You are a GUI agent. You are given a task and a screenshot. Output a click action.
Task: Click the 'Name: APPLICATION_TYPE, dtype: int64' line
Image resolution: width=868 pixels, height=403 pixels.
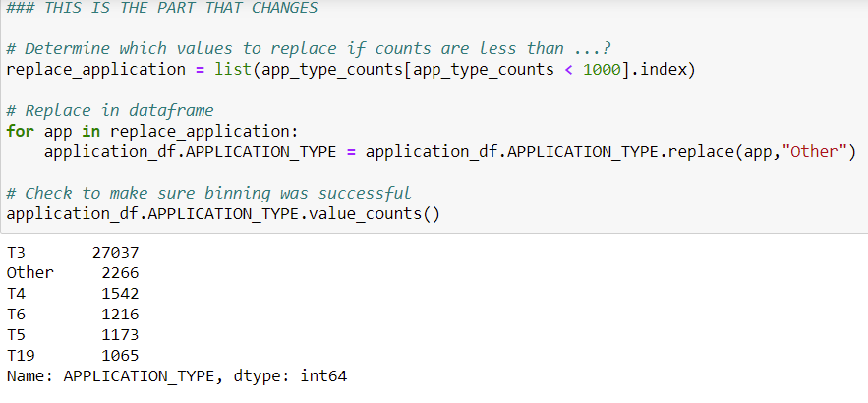coord(177,377)
